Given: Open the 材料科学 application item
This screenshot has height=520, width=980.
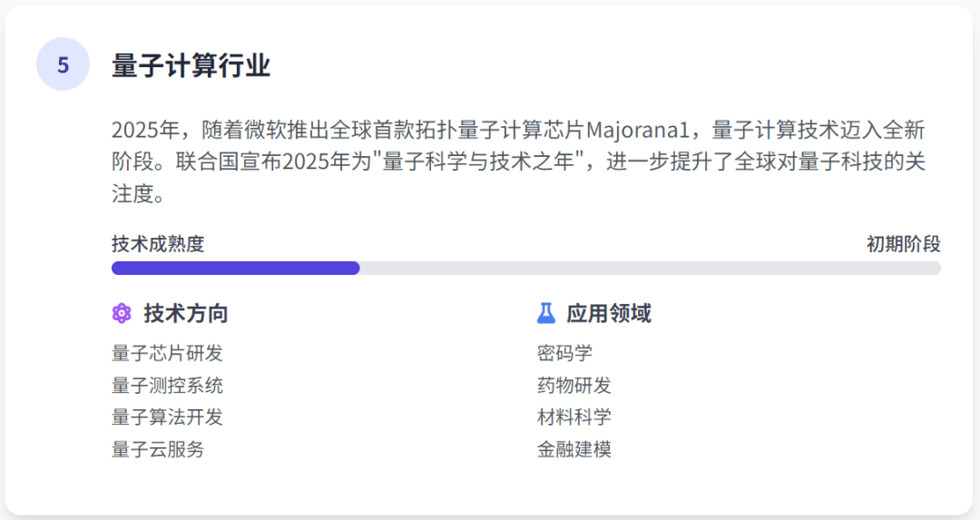Looking at the screenshot, I should [x=573, y=417].
